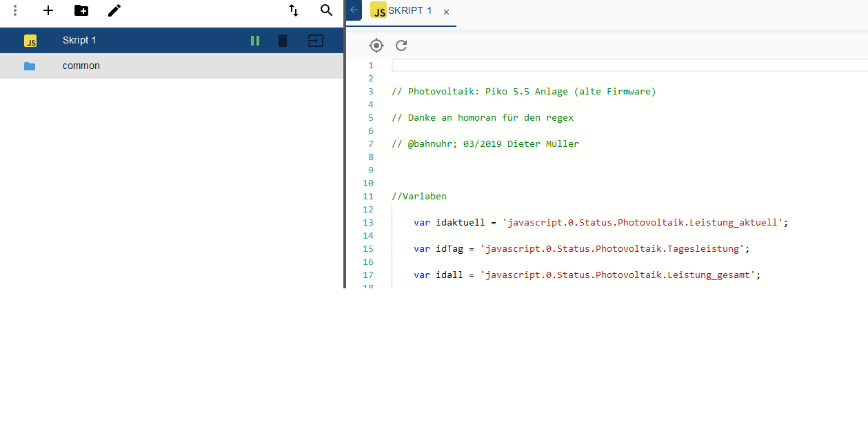Open script search magnifier

pyautogui.click(x=327, y=10)
